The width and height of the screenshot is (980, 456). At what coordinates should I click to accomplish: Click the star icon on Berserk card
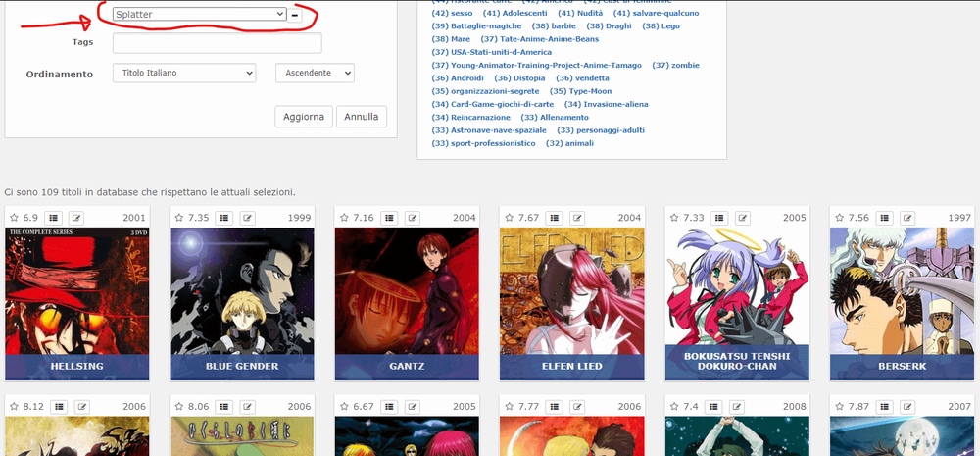(x=840, y=218)
